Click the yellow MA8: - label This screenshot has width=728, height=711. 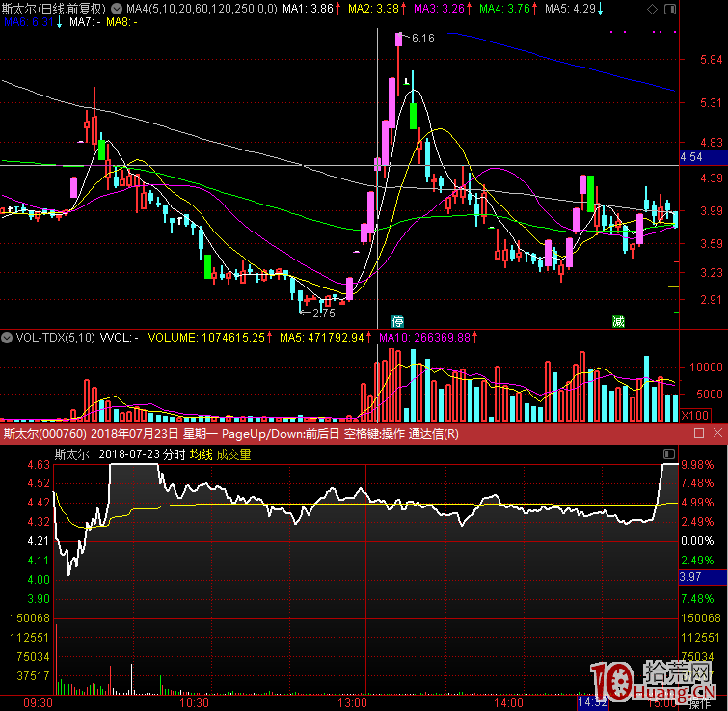click(121, 22)
